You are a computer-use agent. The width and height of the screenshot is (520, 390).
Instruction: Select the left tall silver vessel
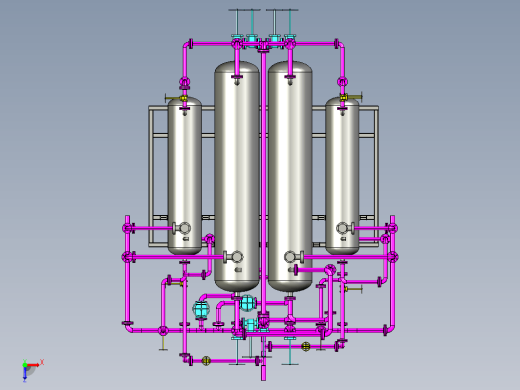237,176
